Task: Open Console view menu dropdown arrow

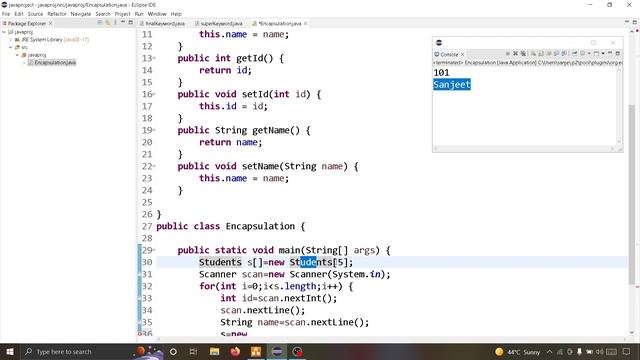Action: (603, 53)
